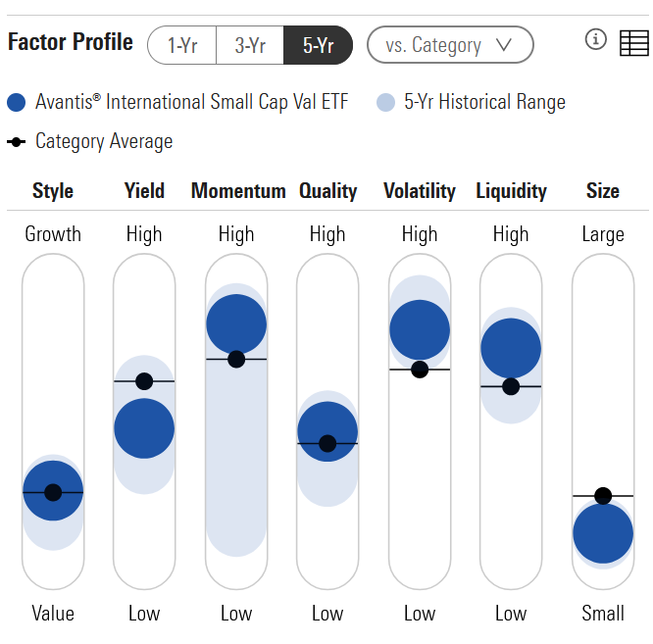
Task: Click the Avantis International Small Cap Val ETF label
Action: [x=191, y=102]
